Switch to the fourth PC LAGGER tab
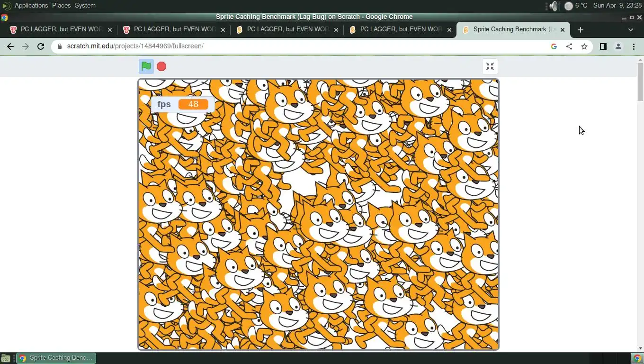This screenshot has height=364, width=644. click(x=400, y=29)
